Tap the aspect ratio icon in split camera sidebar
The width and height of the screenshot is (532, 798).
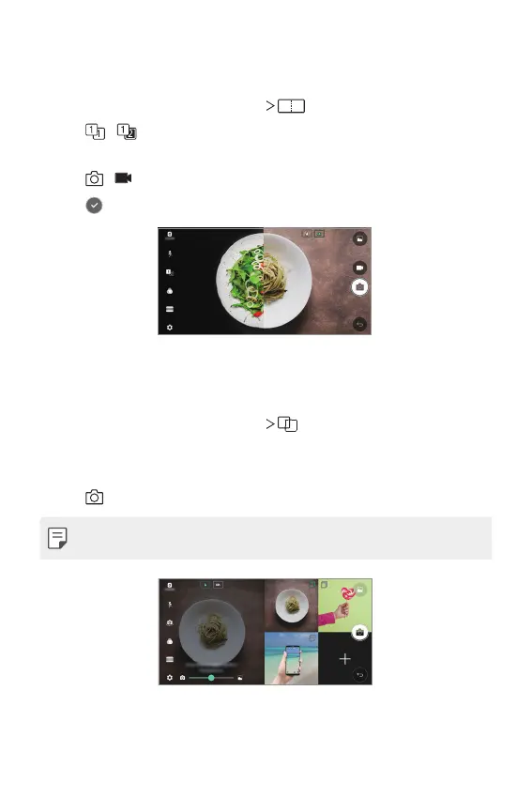point(170,309)
